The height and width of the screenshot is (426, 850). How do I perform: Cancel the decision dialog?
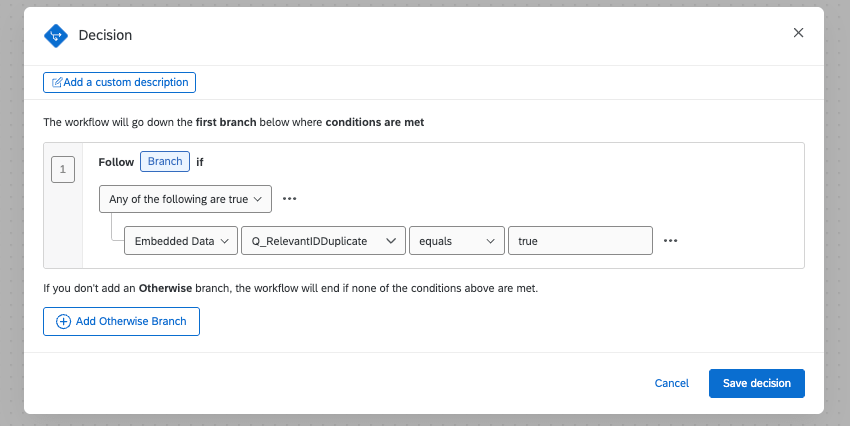click(x=671, y=383)
